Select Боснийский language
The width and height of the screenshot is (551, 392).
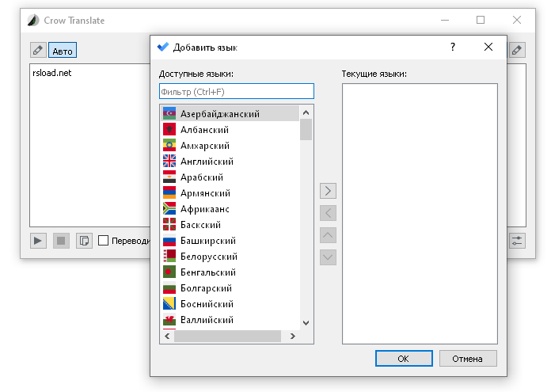click(x=230, y=303)
